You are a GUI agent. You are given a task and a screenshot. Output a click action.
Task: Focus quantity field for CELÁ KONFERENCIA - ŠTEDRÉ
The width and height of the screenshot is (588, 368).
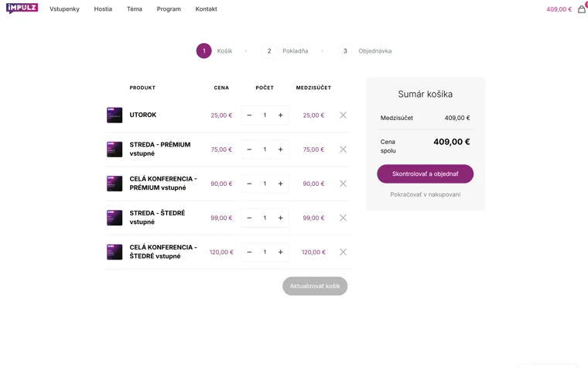click(265, 252)
